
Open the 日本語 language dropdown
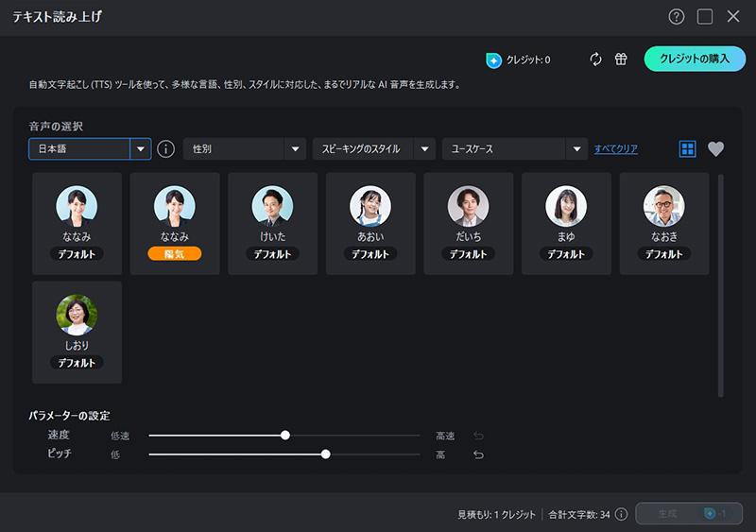pos(90,148)
